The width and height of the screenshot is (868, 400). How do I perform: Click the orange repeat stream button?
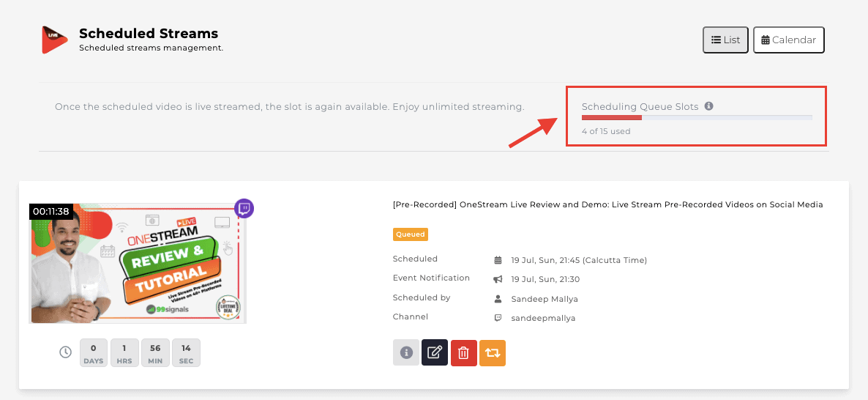click(493, 352)
